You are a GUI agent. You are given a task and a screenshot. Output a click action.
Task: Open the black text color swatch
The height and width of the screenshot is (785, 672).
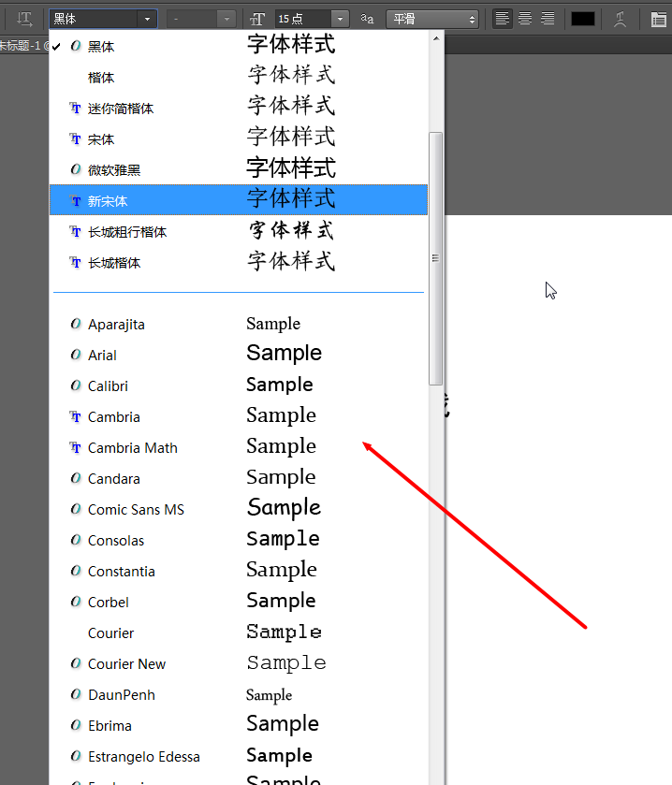[583, 19]
